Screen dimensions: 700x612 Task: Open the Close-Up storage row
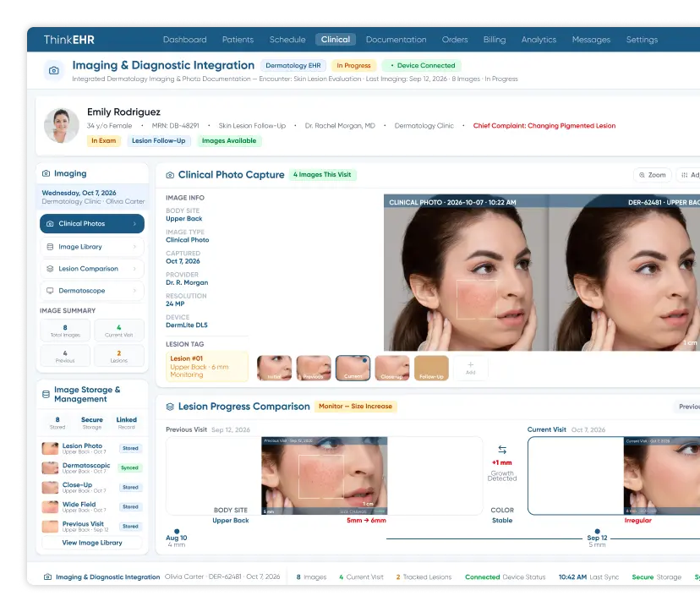pos(92,488)
